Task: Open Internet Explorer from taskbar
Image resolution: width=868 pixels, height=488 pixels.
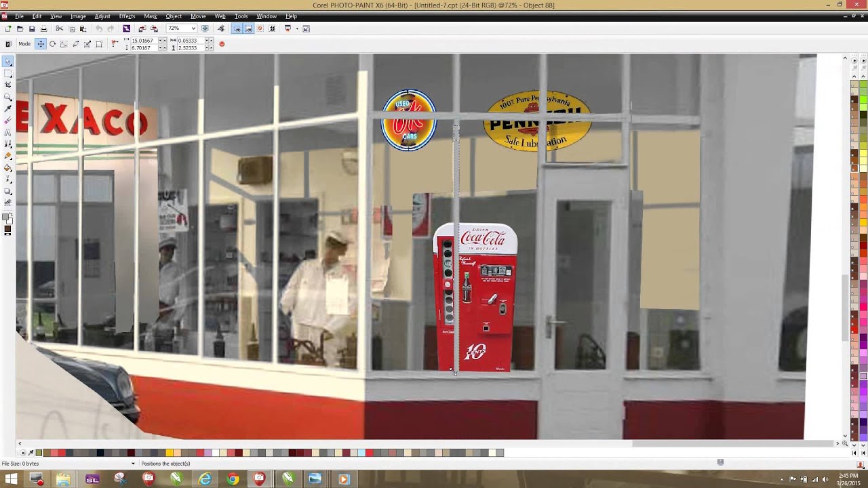Action: pyautogui.click(x=204, y=479)
